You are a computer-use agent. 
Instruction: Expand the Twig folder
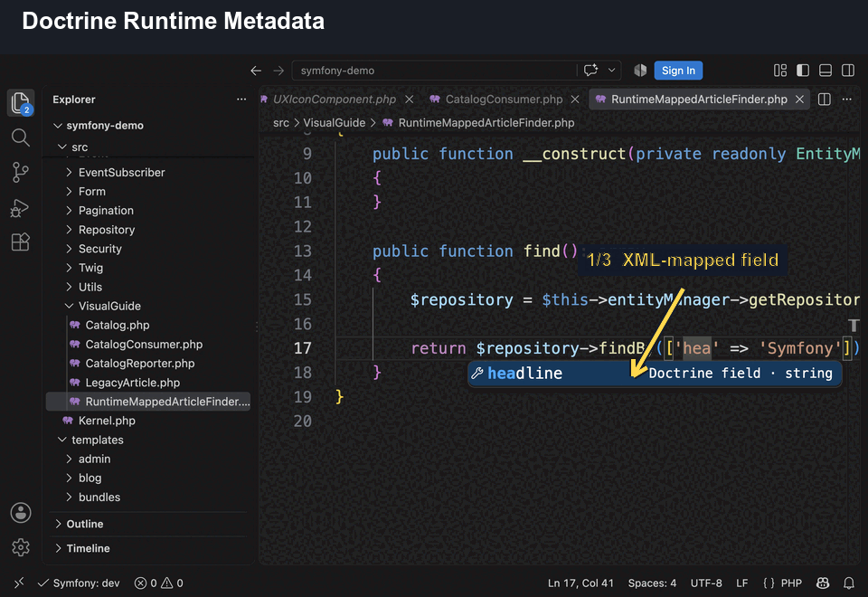coord(90,268)
